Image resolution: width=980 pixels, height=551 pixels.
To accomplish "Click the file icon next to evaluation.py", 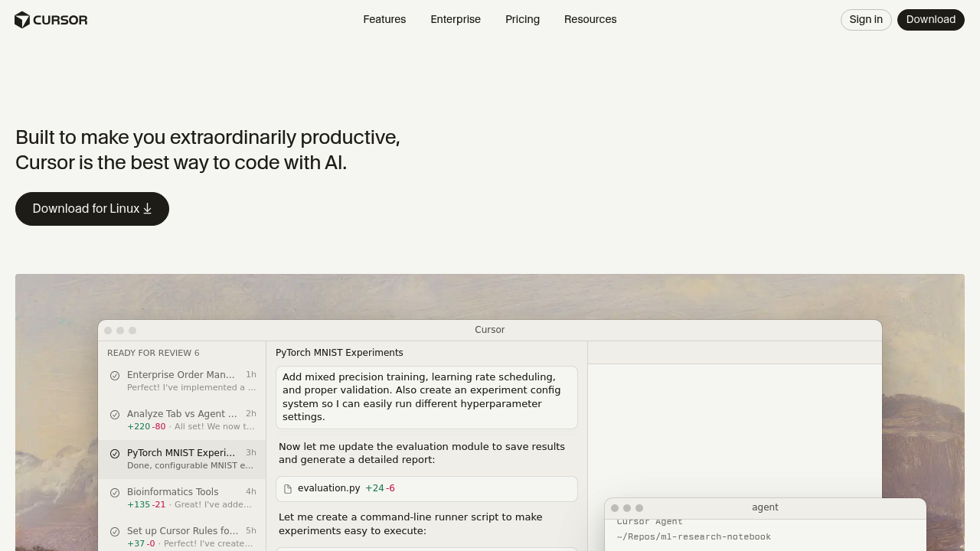I will (x=288, y=488).
